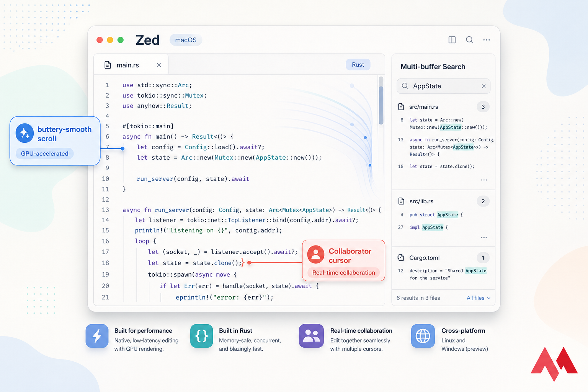Clear the AppState search query

pos(484,86)
